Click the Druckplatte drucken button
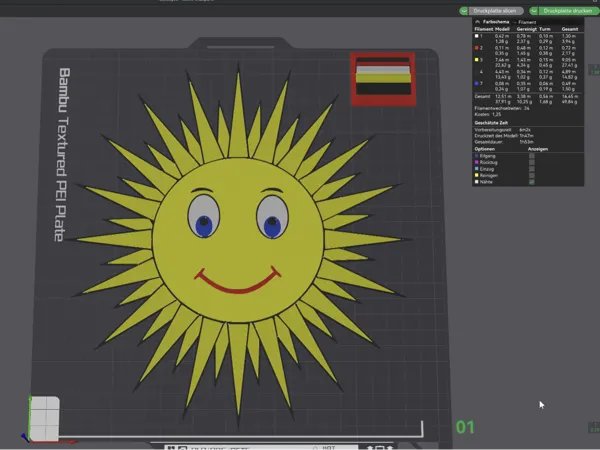600x450 pixels. tap(568, 11)
